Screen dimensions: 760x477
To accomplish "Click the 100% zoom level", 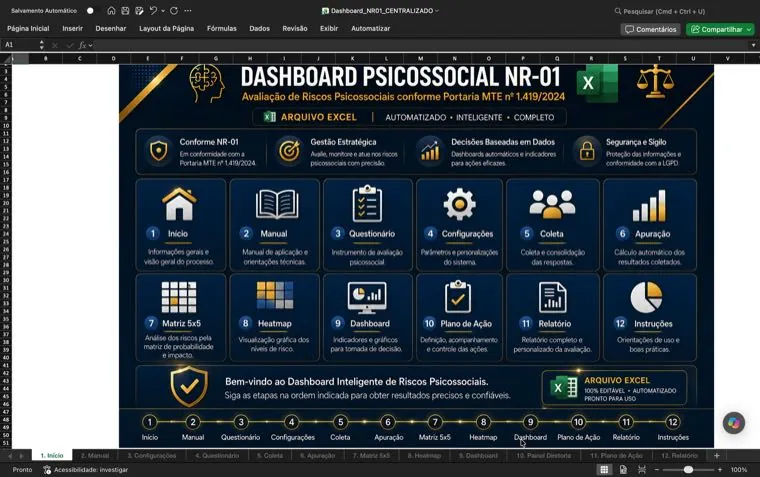I will [x=739, y=470].
